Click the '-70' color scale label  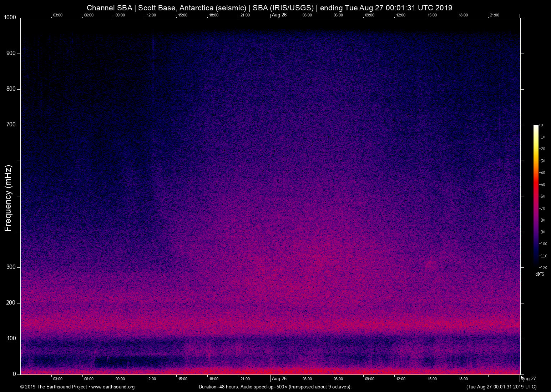pyautogui.click(x=542, y=208)
